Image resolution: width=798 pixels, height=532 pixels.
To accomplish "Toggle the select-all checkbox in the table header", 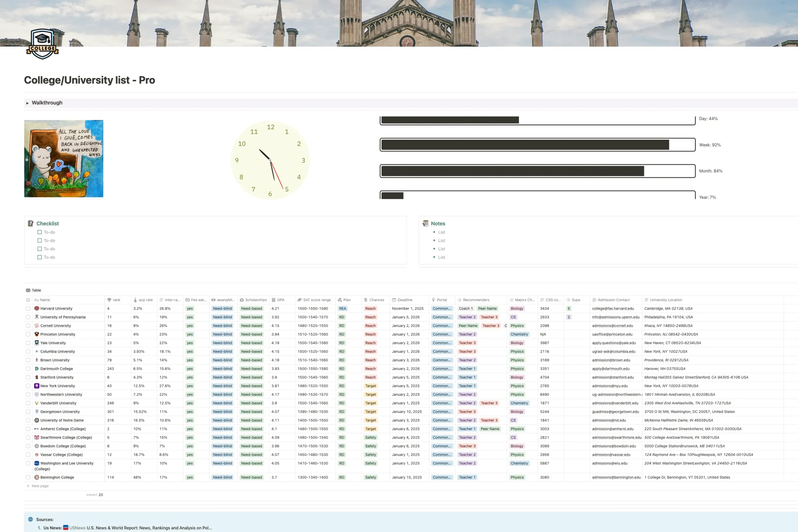I will (x=28, y=300).
